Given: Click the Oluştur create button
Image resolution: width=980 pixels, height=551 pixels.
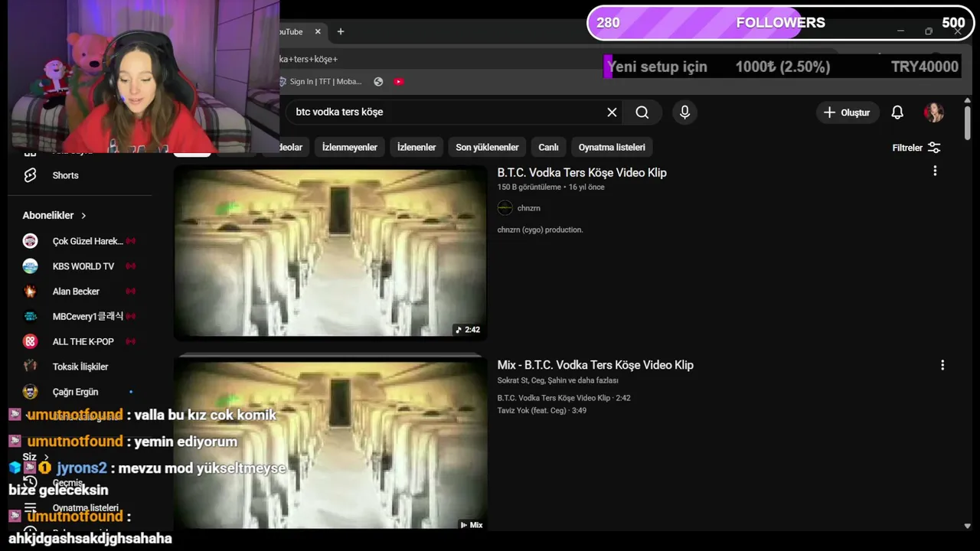Looking at the screenshot, I should pos(846,112).
